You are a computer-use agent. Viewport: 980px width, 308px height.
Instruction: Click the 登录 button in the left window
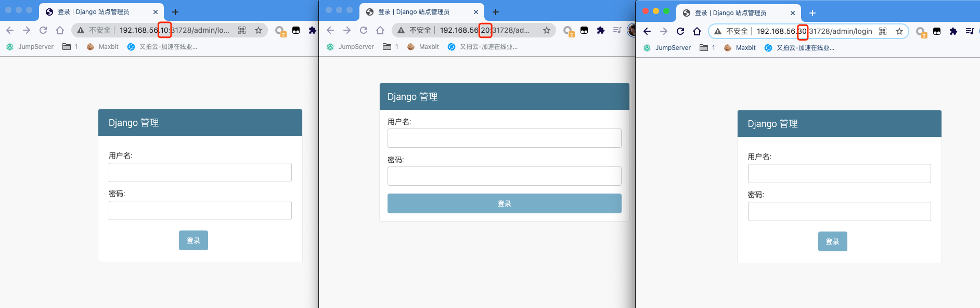coord(194,240)
